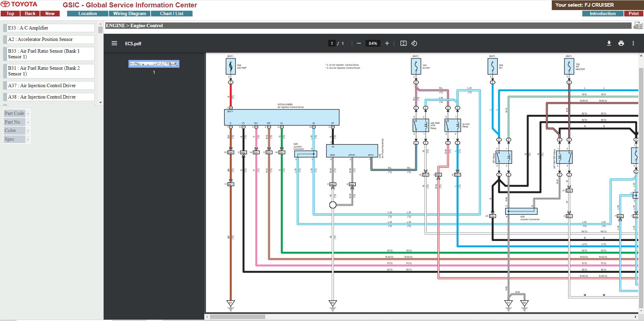
Task: Click the AIR PMP HTR Relay symbol
Action: tap(421, 125)
